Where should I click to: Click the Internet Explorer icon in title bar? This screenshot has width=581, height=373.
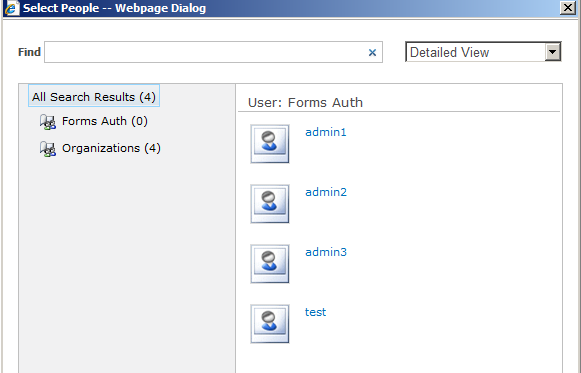(11, 8)
